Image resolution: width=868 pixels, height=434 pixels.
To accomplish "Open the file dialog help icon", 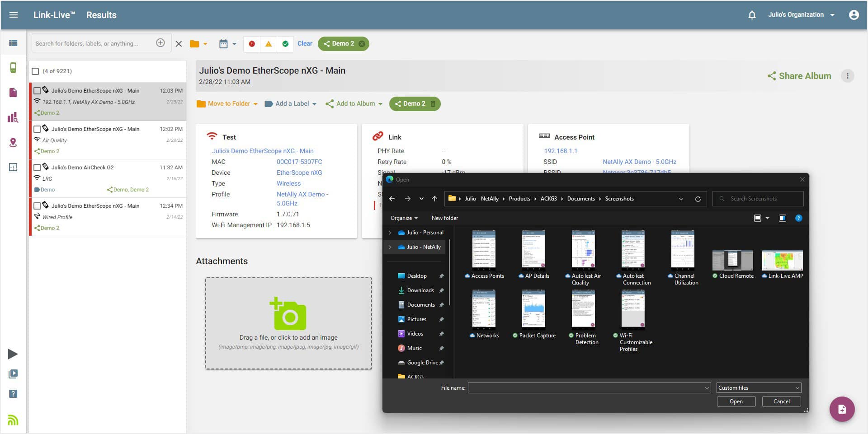I will coord(799,218).
